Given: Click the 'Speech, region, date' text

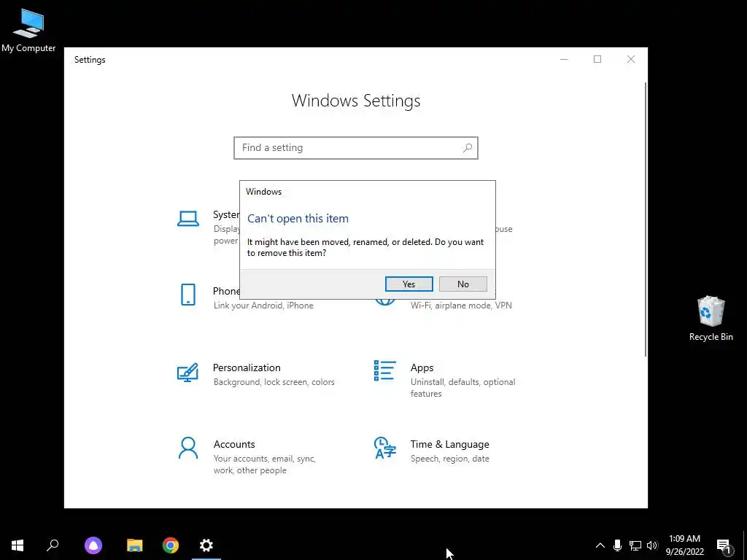Looking at the screenshot, I should [449, 459].
